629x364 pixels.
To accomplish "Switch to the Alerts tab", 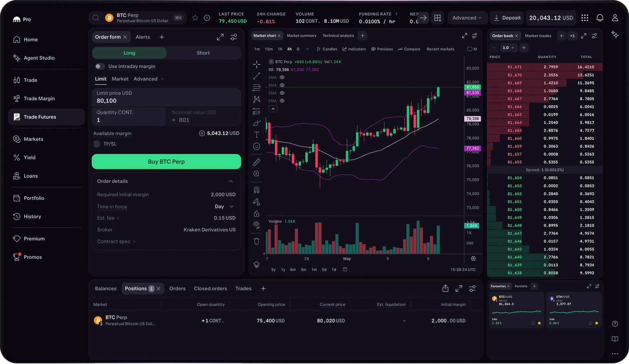I will tap(143, 37).
